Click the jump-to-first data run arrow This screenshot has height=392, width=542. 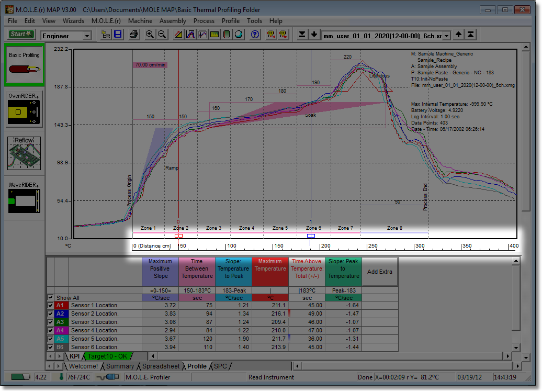[470, 35]
